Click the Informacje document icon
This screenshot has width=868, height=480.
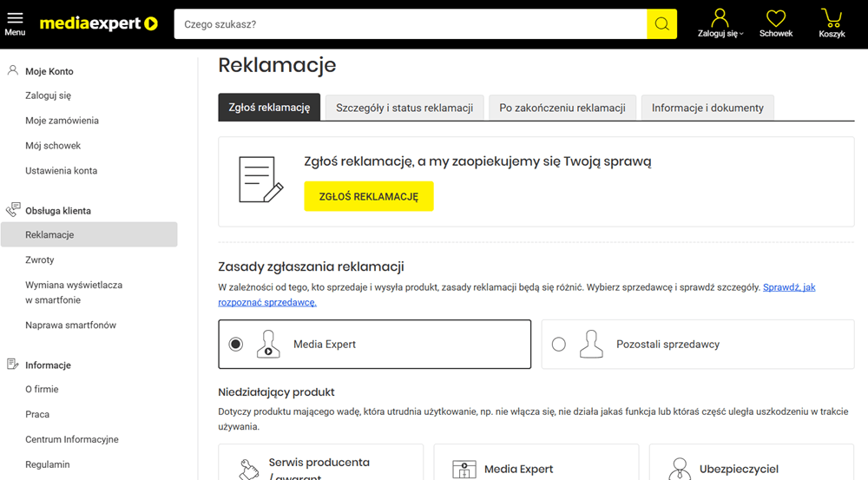coord(13,364)
